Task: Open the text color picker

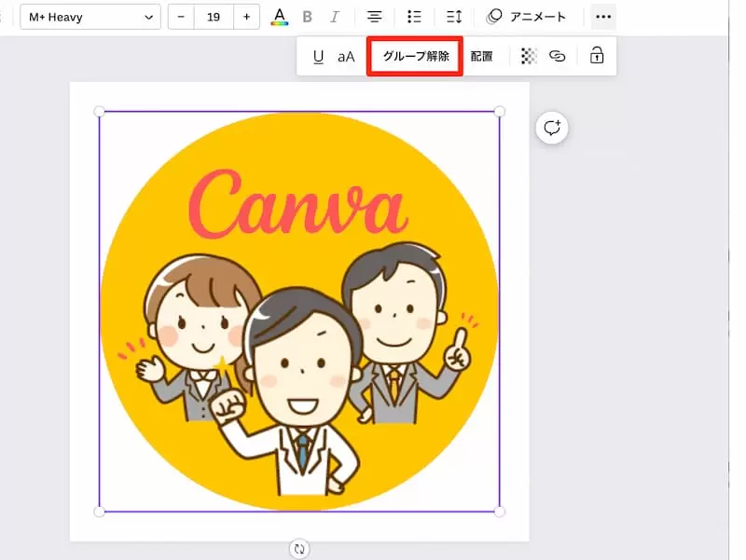Action: coord(280,18)
